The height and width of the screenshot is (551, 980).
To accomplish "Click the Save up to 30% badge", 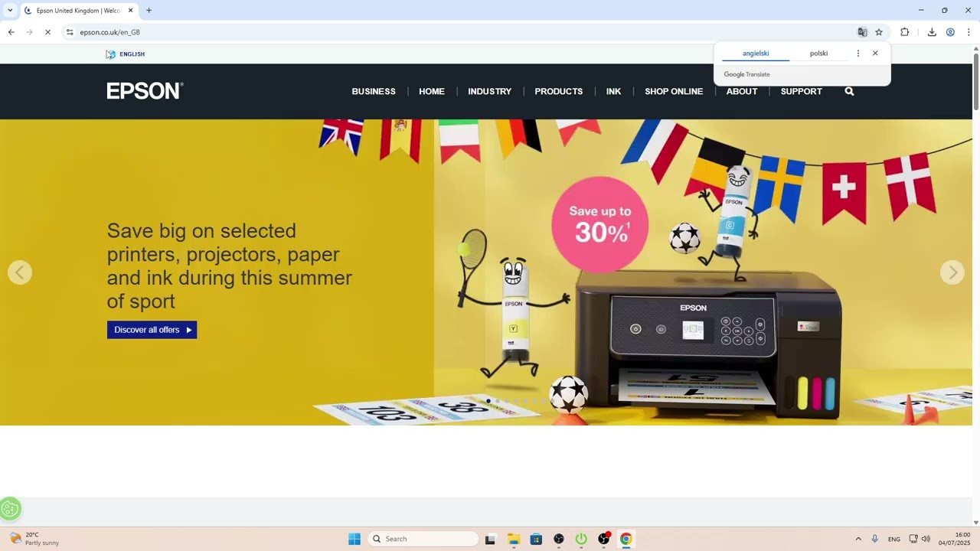I will (600, 225).
